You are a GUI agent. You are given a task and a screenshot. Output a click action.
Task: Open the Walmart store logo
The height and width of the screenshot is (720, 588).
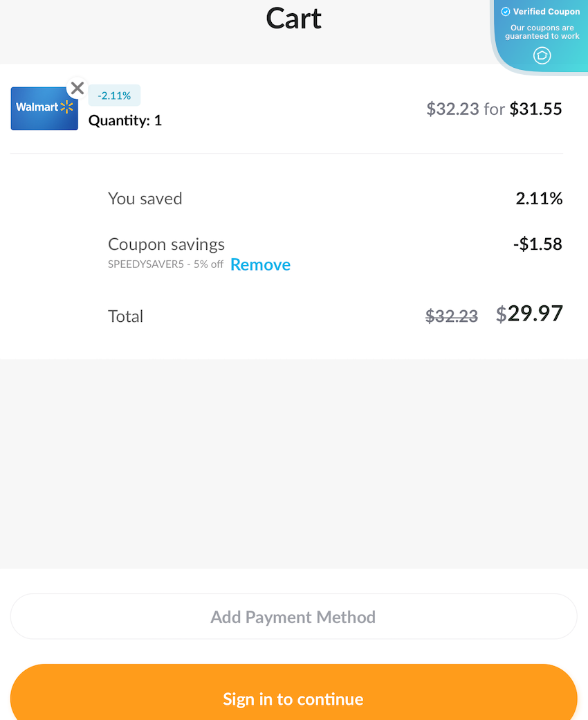coord(44,108)
